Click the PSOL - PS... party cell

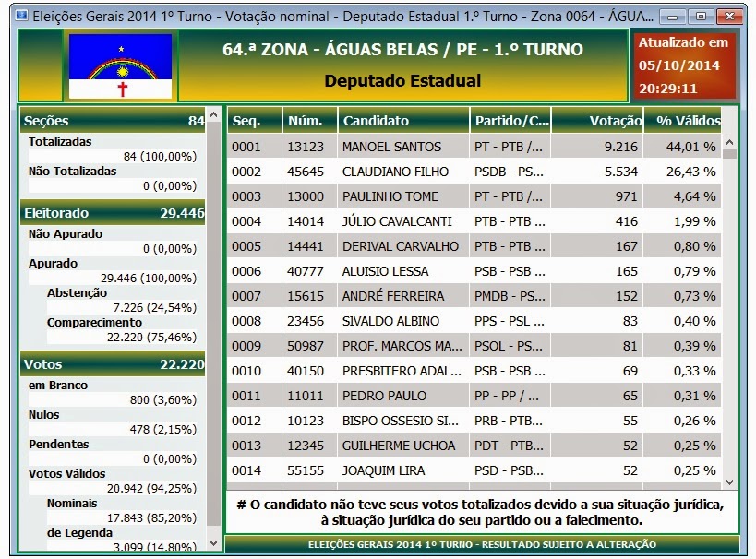[509, 346]
